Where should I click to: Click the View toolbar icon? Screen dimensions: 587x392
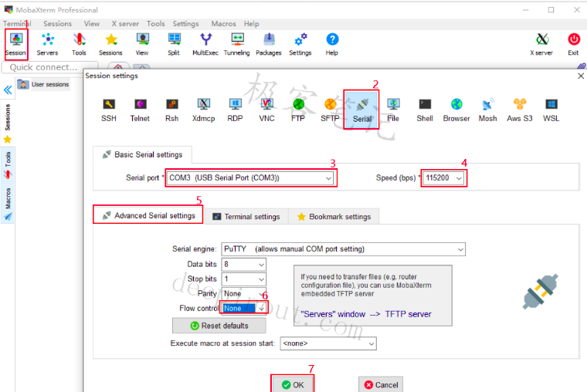142,44
